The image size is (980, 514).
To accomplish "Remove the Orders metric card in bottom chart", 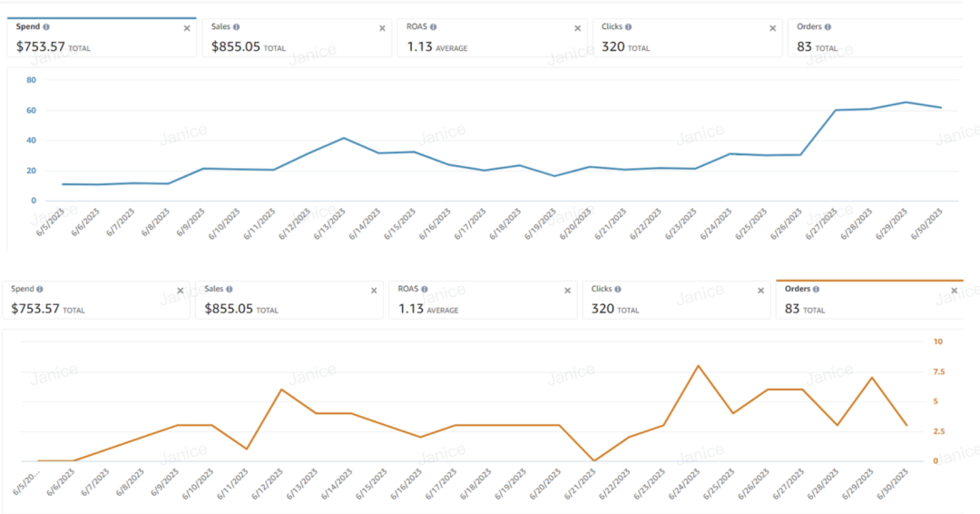I will pyautogui.click(x=955, y=290).
